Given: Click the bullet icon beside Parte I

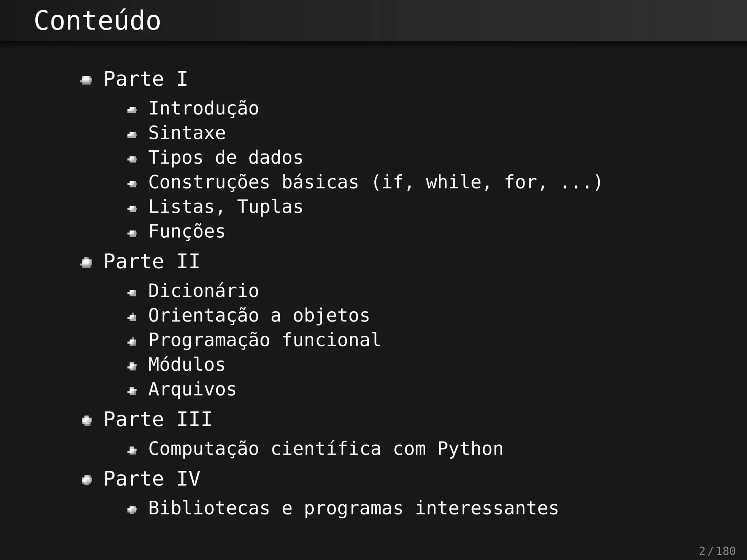Looking at the screenshot, I should click(86, 80).
